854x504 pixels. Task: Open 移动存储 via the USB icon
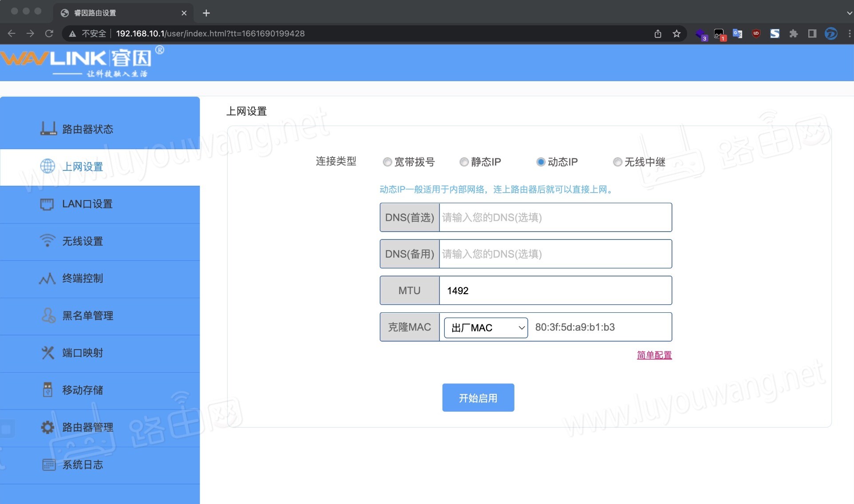tap(47, 390)
